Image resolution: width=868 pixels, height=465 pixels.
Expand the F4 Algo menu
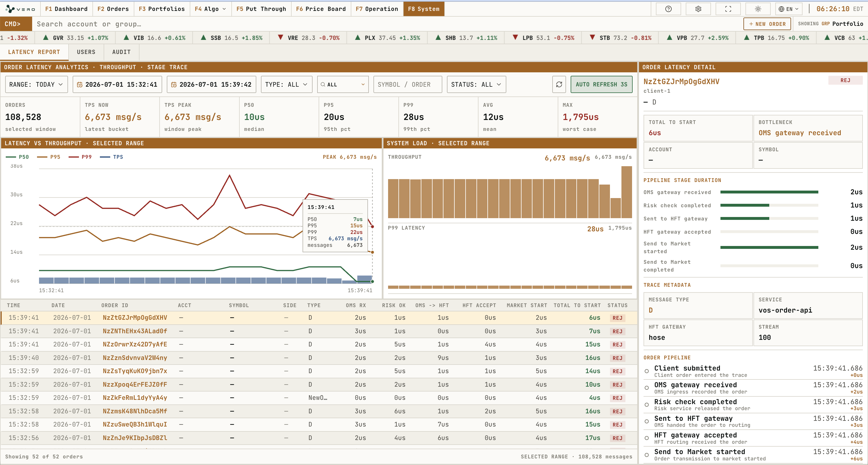(210, 9)
